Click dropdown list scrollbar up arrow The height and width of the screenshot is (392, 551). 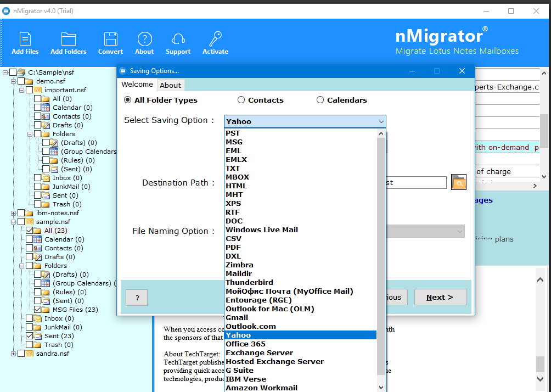pyautogui.click(x=381, y=133)
